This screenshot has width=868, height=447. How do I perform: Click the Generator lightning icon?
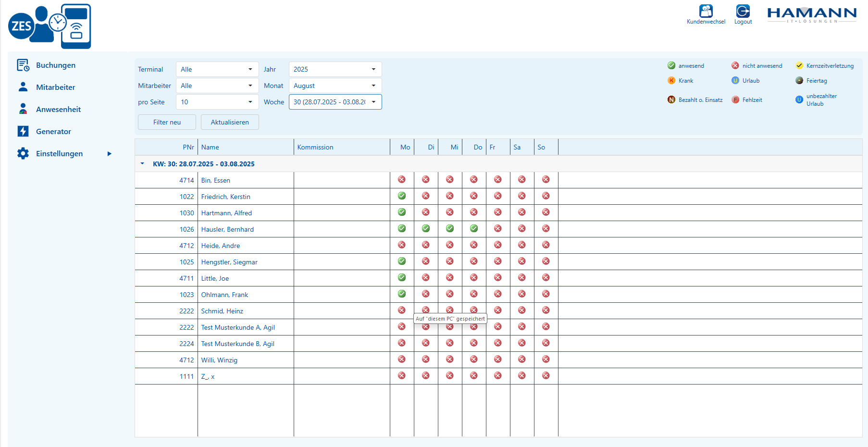point(23,131)
